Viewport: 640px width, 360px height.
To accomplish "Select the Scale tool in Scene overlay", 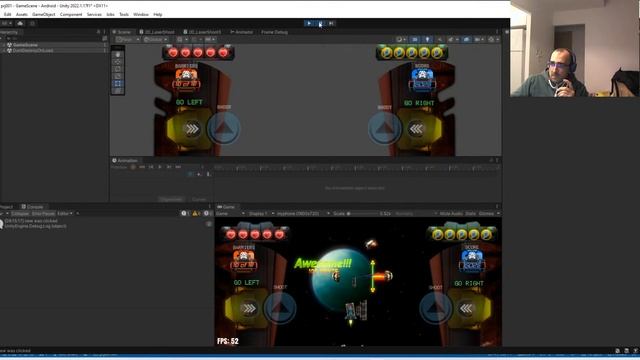I will pyautogui.click(x=118, y=76).
